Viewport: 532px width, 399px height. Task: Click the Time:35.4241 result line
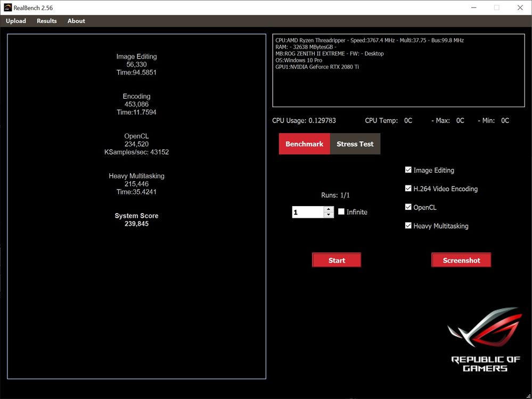pos(136,192)
